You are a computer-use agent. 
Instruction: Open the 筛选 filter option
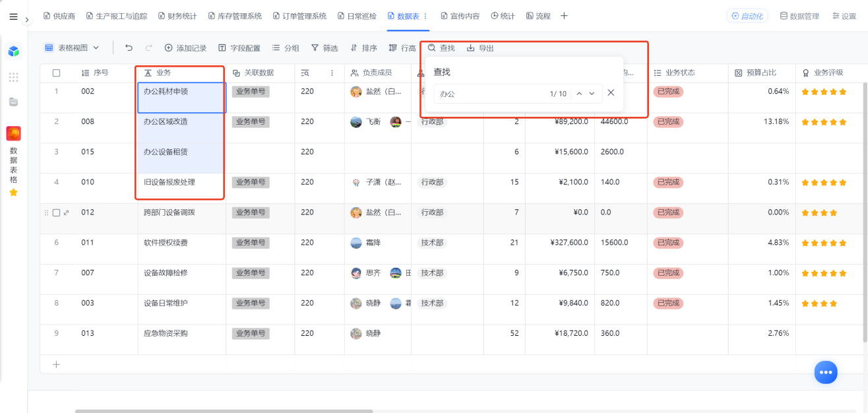pyautogui.click(x=325, y=48)
